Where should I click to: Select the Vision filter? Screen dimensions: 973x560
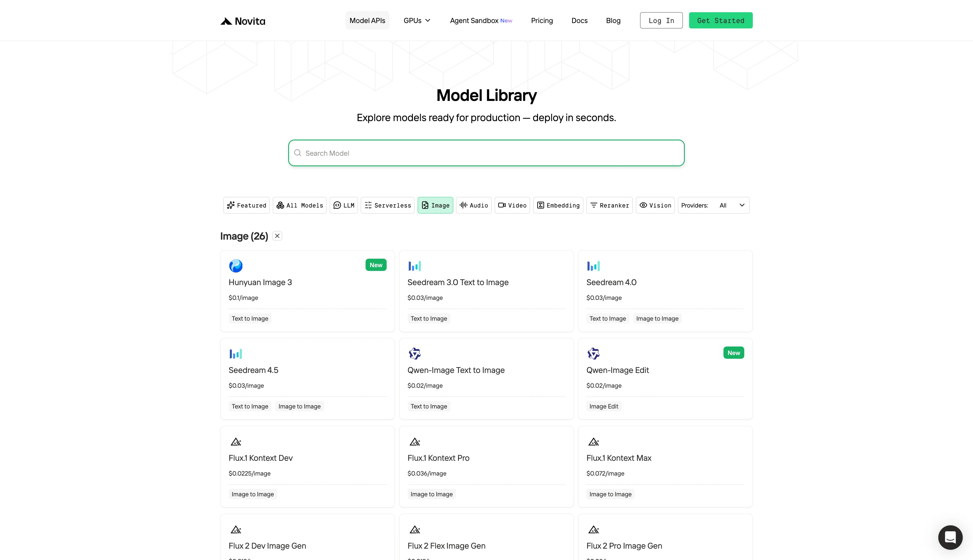point(655,206)
